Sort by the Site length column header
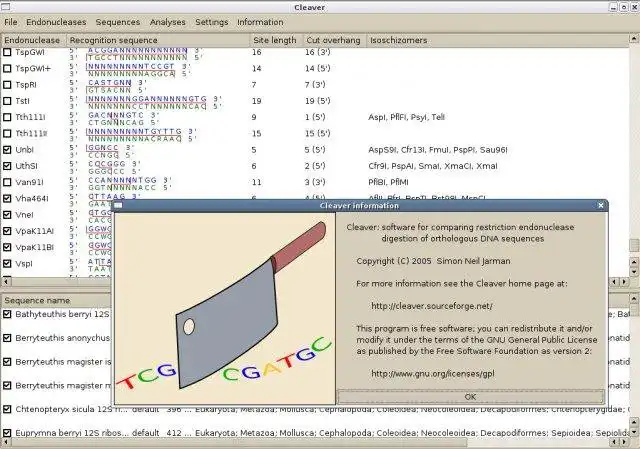 tap(276, 40)
